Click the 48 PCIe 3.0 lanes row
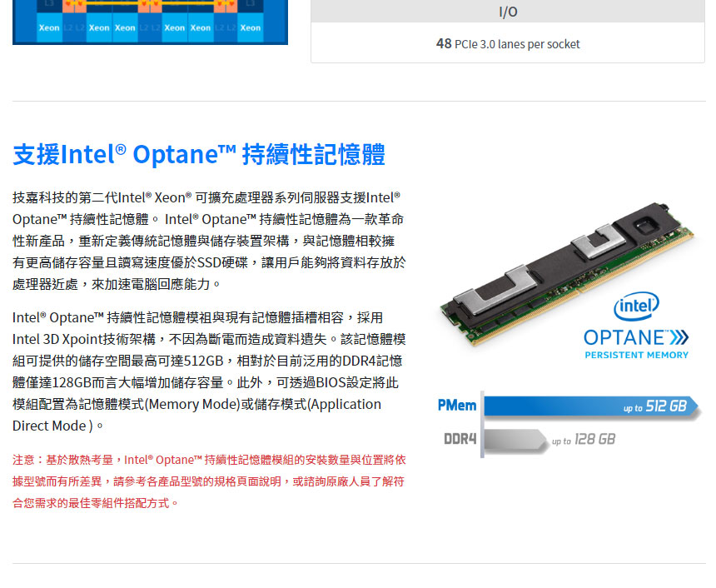Viewport: 716px width, 588px height. point(508,44)
